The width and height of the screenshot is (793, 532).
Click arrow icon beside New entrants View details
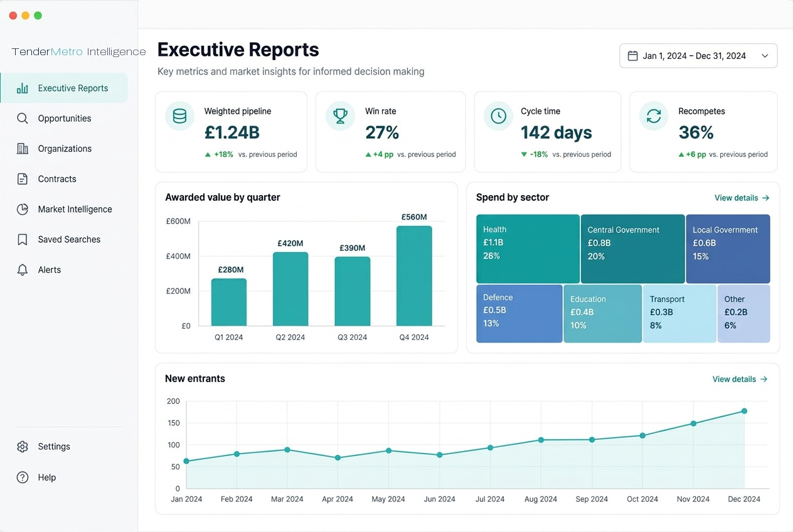pos(764,379)
